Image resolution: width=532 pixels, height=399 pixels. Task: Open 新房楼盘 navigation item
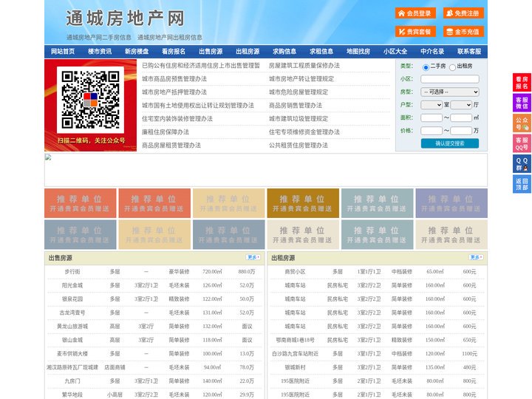pyautogui.click(x=137, y=52)
